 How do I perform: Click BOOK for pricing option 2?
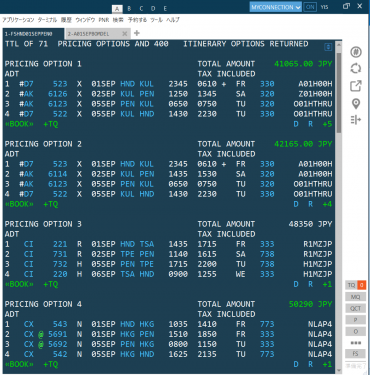click(19, 204)
